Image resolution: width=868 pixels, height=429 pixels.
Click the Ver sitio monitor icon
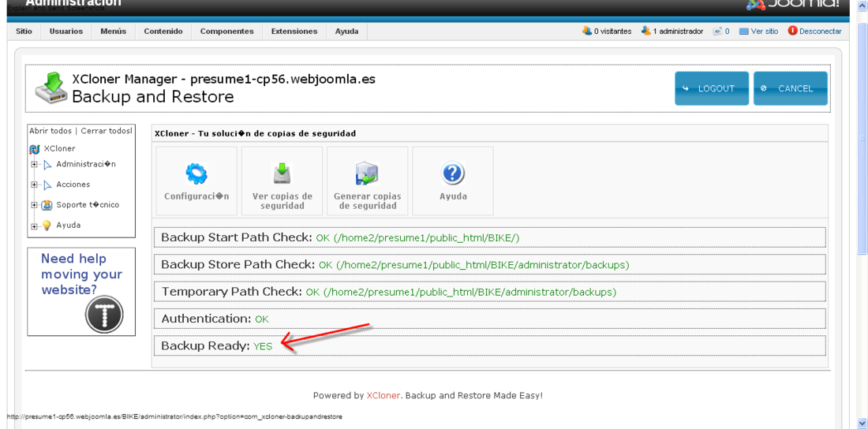coord(743,32)
